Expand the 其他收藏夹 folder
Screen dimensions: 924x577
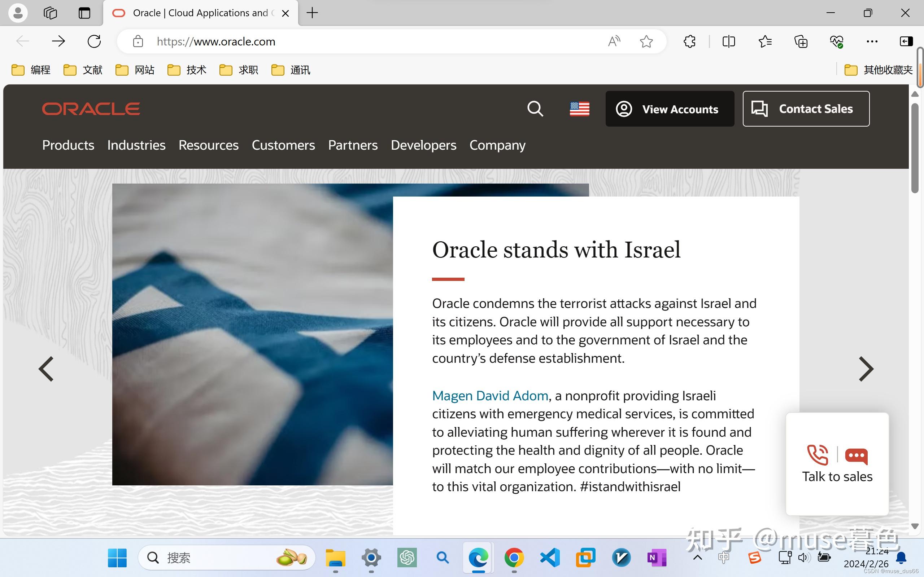(x=878, y=70)
